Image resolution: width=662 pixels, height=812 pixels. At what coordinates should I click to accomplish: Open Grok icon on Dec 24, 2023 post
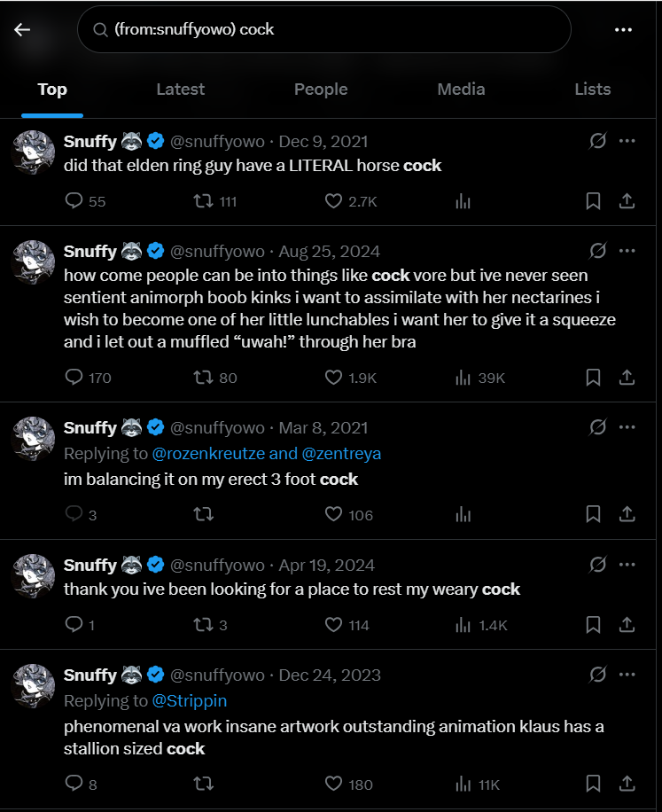click(x=598, y=675)
